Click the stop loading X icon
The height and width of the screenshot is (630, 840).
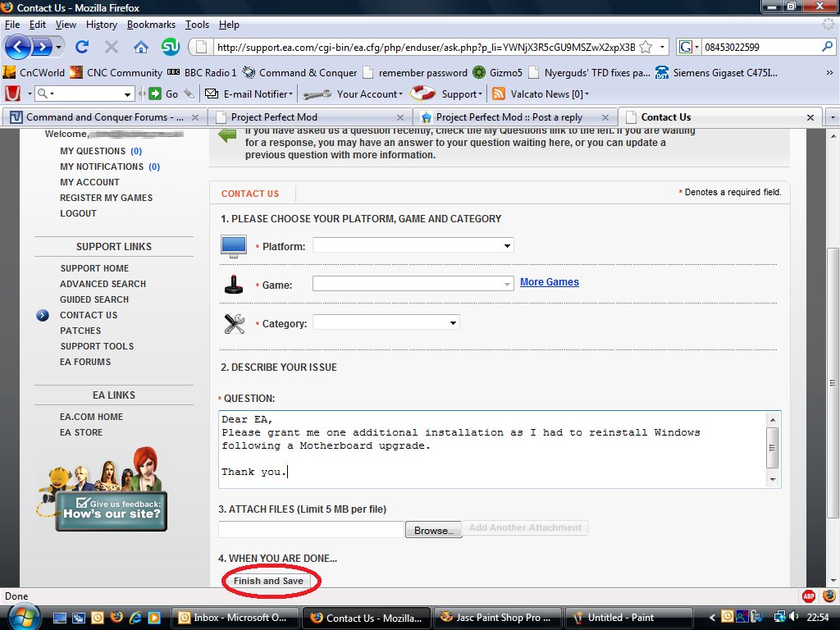coord(111,47)
